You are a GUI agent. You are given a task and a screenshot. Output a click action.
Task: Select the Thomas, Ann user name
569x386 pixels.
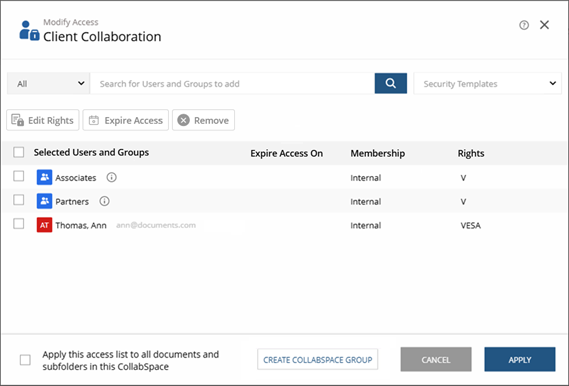[81, 225]
